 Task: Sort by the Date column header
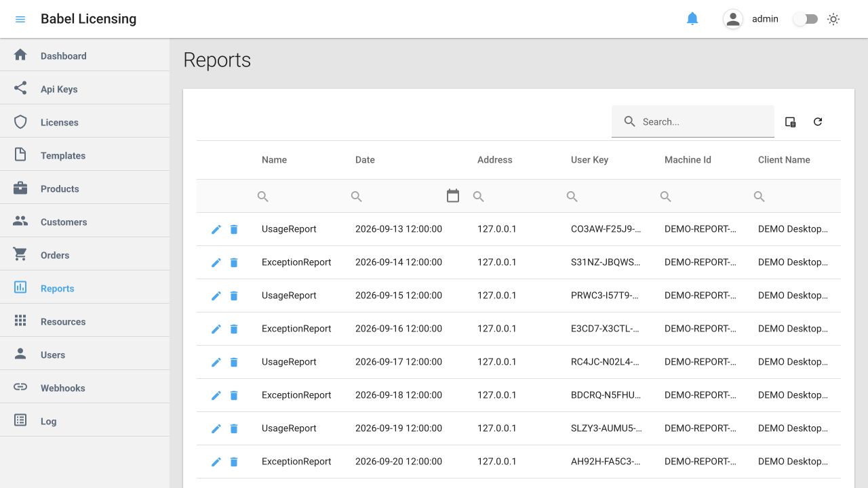(x=365, y=160)
